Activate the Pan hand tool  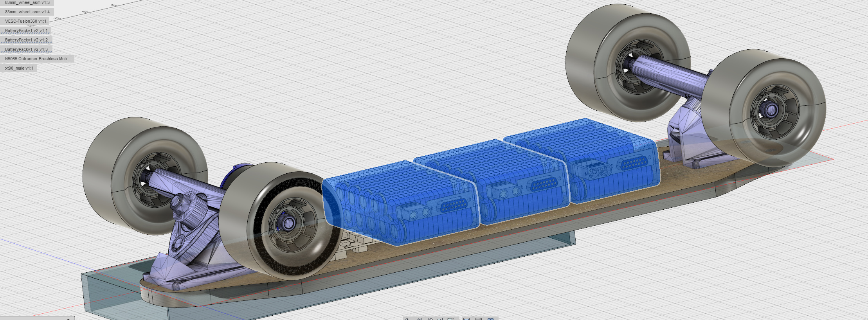(x=430, y=319)
